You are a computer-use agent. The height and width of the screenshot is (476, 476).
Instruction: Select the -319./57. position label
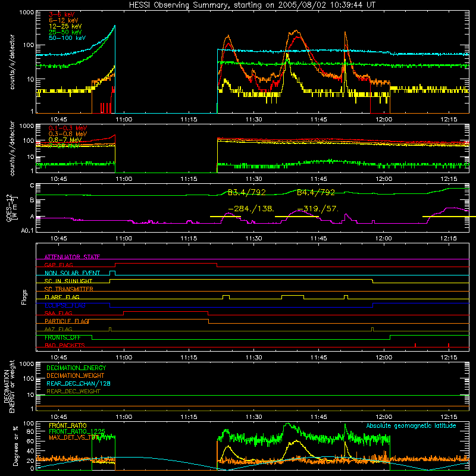tap(318, 209)
